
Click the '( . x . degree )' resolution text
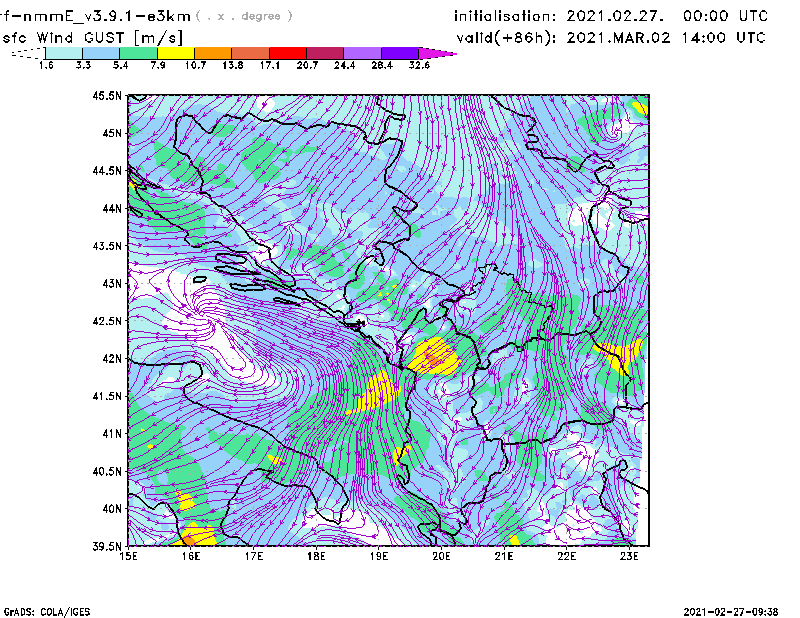pyautogui.click(x=244, y=16)
